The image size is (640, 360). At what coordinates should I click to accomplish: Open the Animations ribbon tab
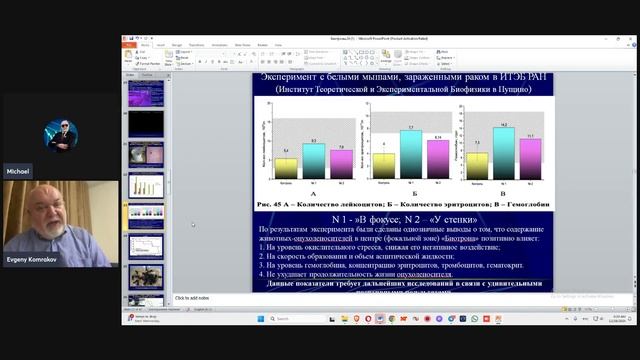(219, 45)
